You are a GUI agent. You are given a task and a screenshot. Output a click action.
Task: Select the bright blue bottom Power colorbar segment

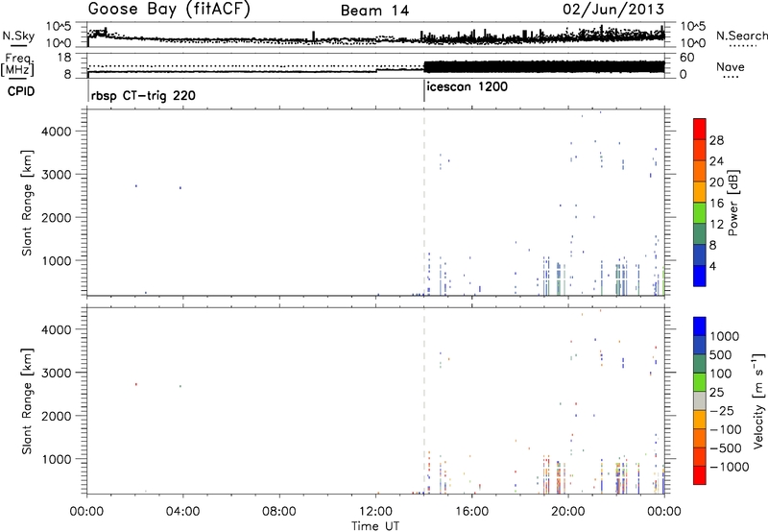coord(700,276)
